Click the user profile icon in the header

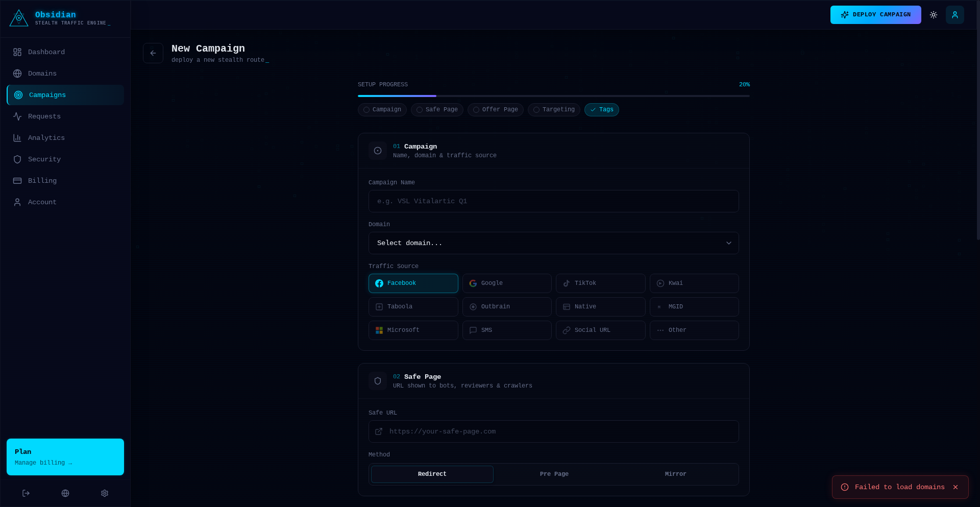[955, 15]
